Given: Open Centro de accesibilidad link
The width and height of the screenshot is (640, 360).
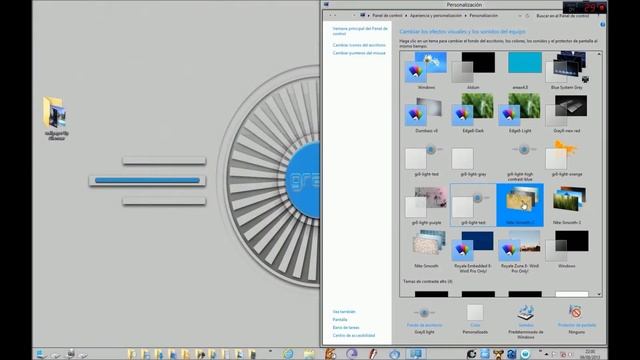Looking at the screenshot, I should [353, 336].
